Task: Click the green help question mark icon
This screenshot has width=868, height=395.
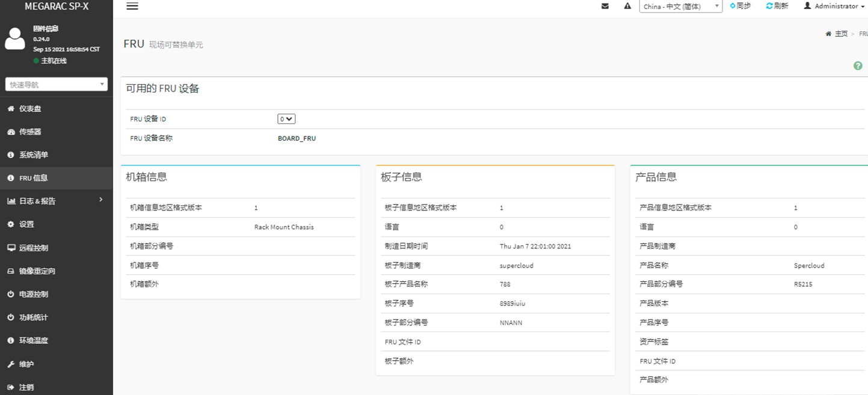Action: click(858, 66)
